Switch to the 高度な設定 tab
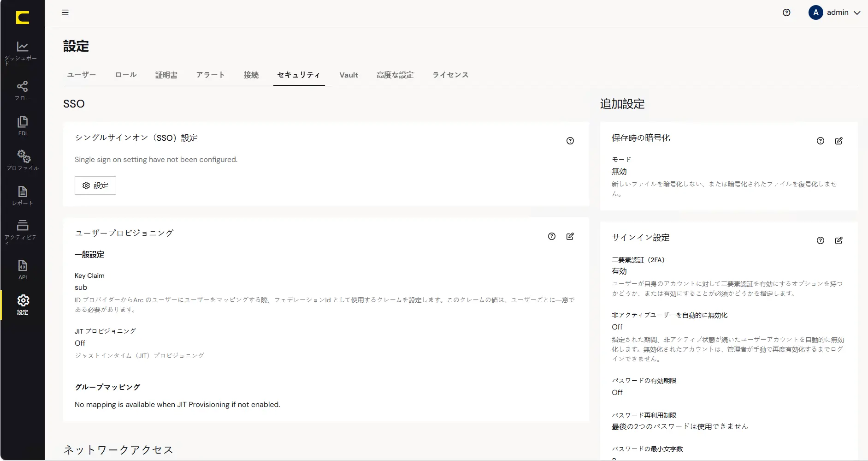 (x=395, y=75)
